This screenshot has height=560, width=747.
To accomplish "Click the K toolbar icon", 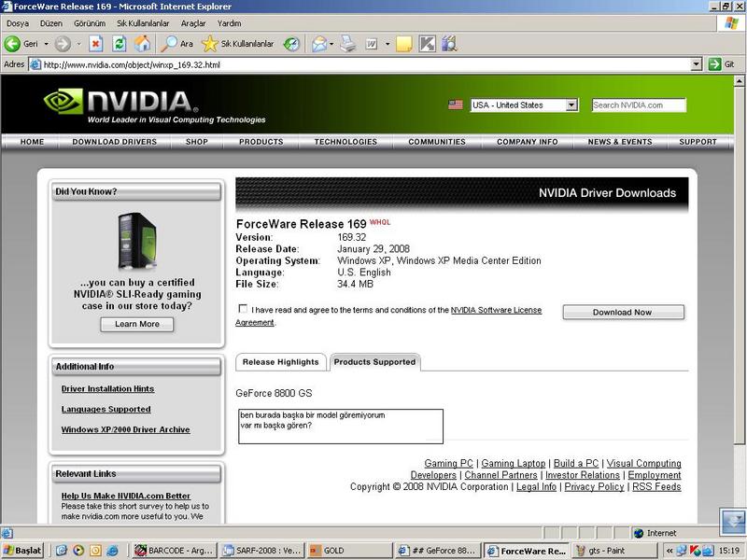I will tap(427, 44).
